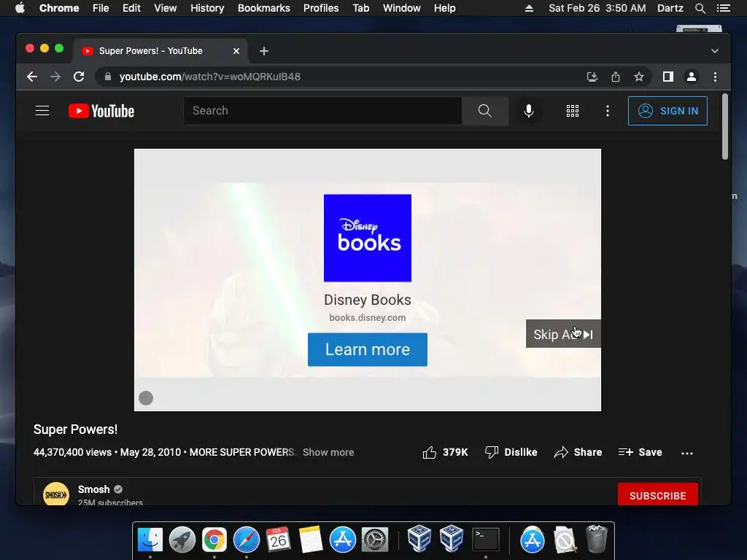Click the YouTube logo
Viewport: 747px width, 560px height.
click(x=101, y=111)
